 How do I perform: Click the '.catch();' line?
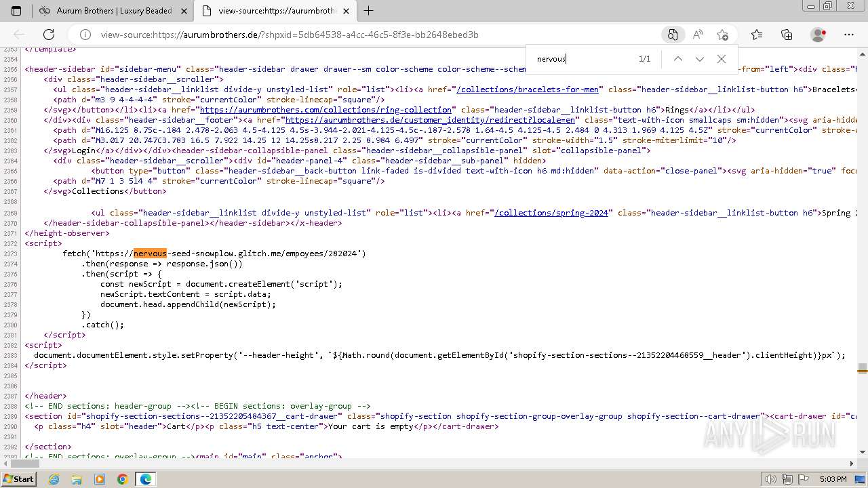(103, 325)
